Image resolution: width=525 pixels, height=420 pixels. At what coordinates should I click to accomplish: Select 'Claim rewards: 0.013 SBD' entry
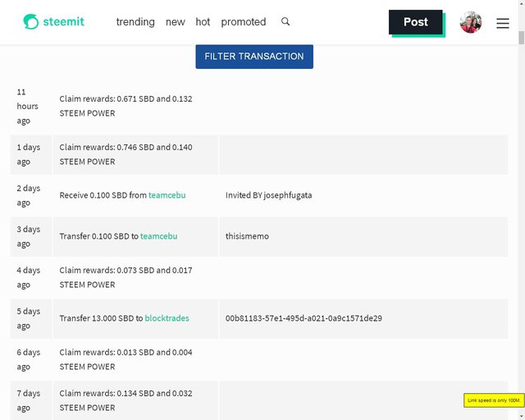126,359
